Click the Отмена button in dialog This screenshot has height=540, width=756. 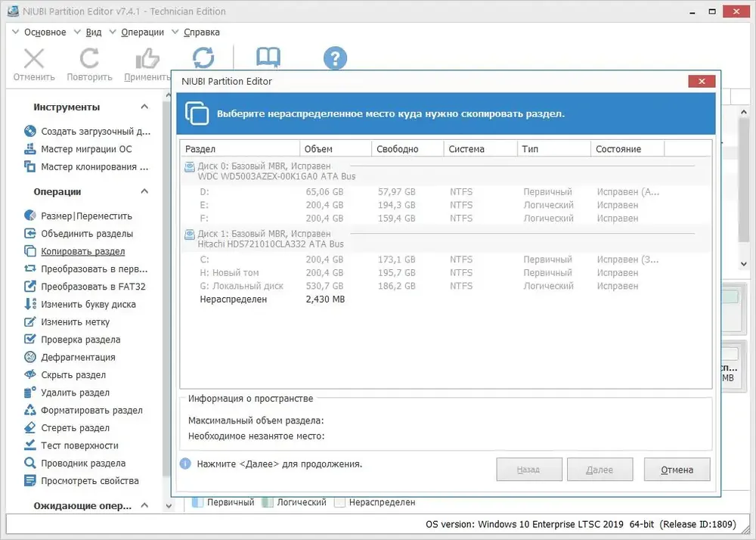677,470
